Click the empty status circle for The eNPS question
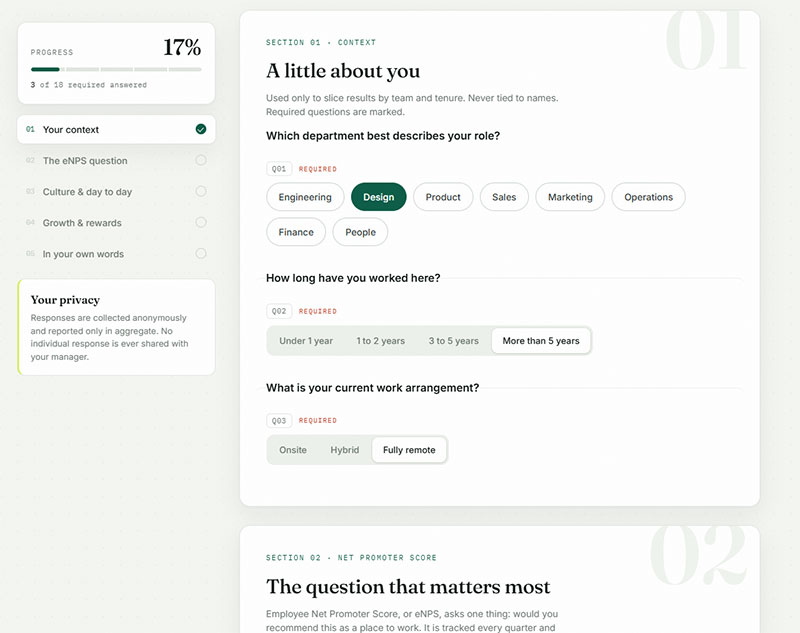Screen dimensions: 800x633 point(201,160)
